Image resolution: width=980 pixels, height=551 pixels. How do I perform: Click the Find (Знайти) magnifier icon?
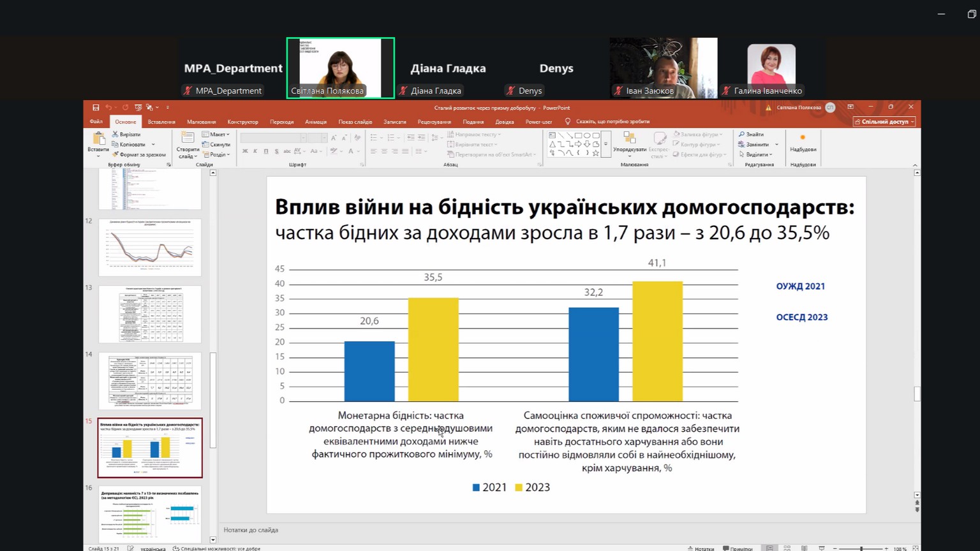tap(742, 135)
